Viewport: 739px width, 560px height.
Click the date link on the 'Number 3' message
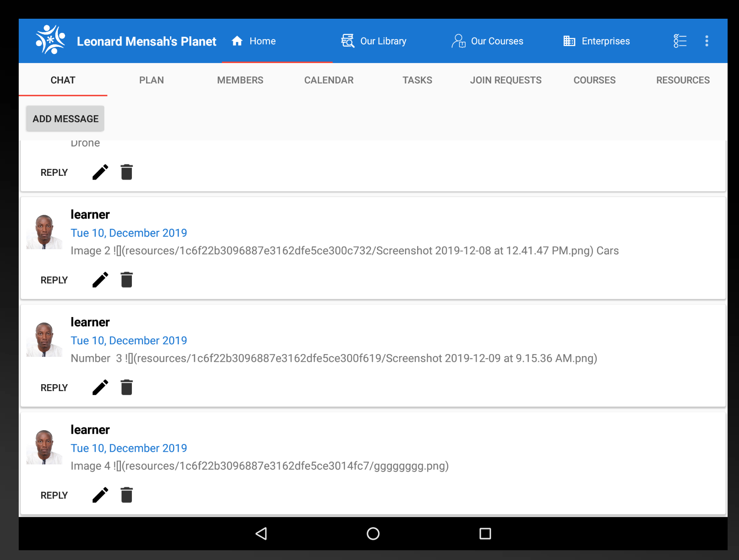pyautogui.click(x=129, y=340)
